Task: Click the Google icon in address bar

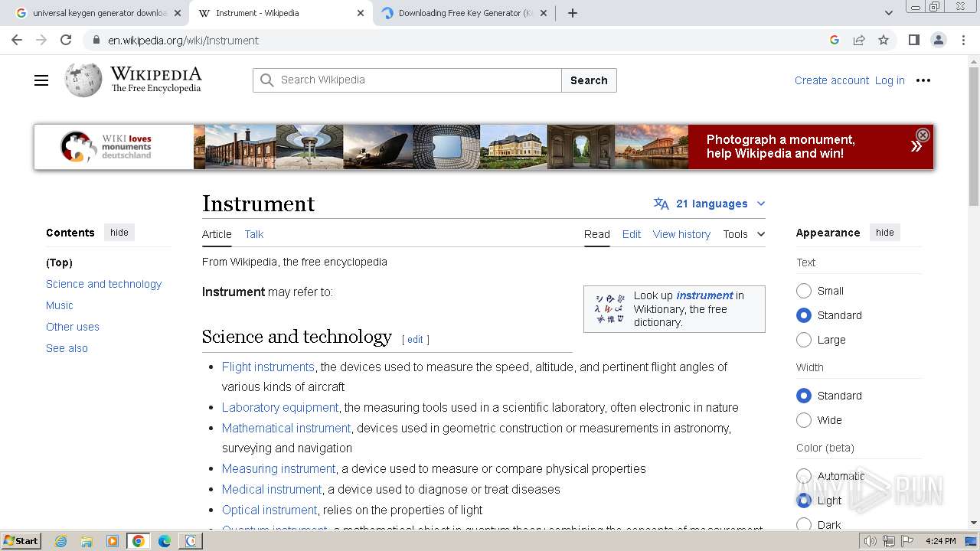Action: [835, 40]
